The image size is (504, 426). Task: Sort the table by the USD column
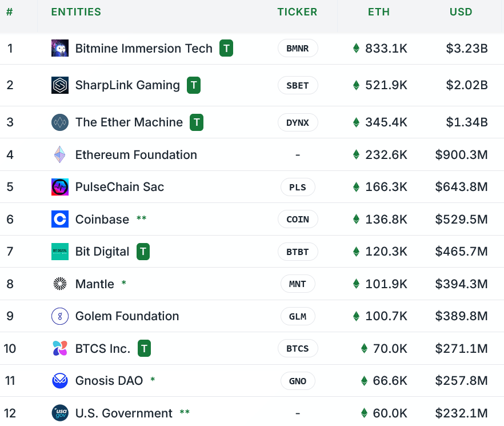[461, 11]
